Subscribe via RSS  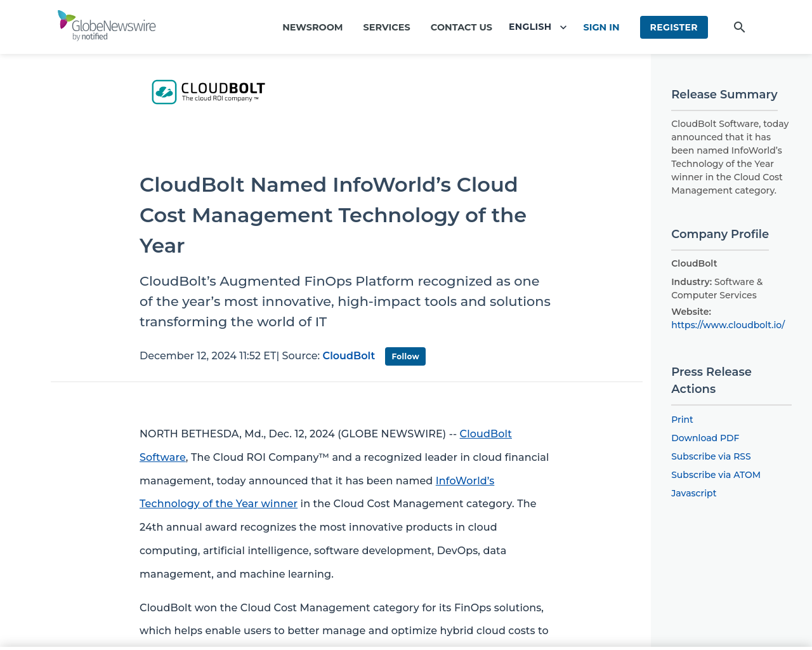(710, 456)
